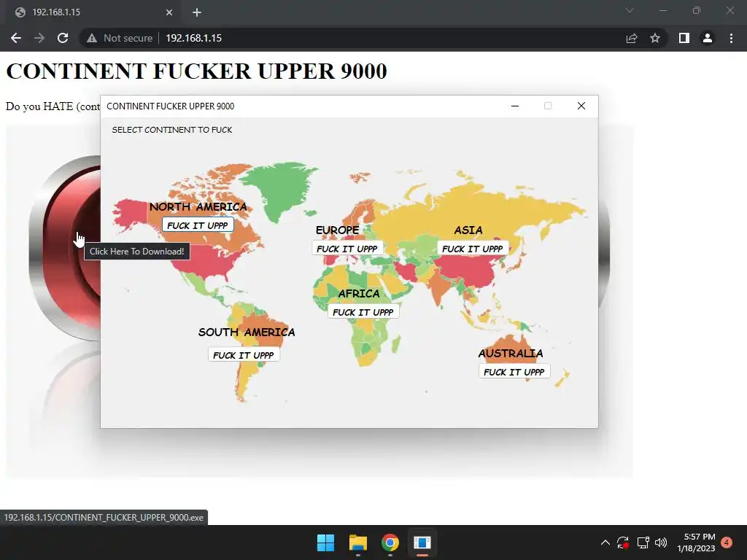Click the page heading CONTINENT FUCKER UPPER 9000
This screenshot has width=747, height=560.
pyautogui.click(x=196, y=71)
